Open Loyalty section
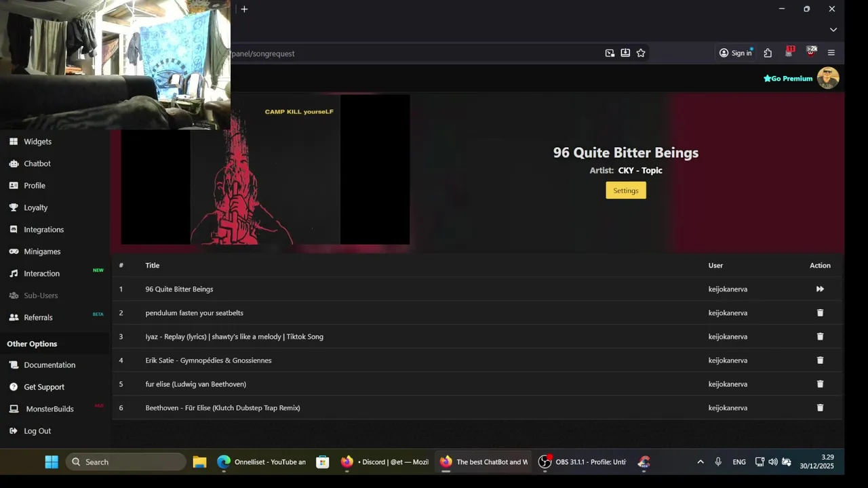 click(x=36, y=207)
